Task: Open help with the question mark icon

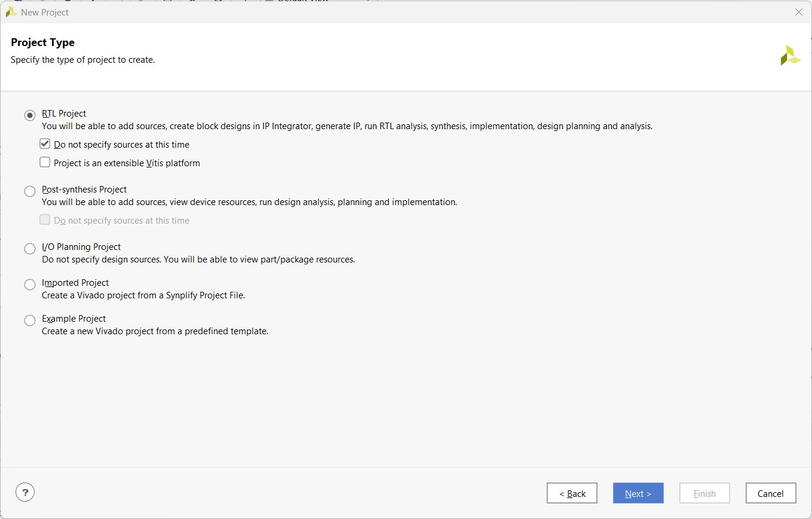Action: pos(25,493)
